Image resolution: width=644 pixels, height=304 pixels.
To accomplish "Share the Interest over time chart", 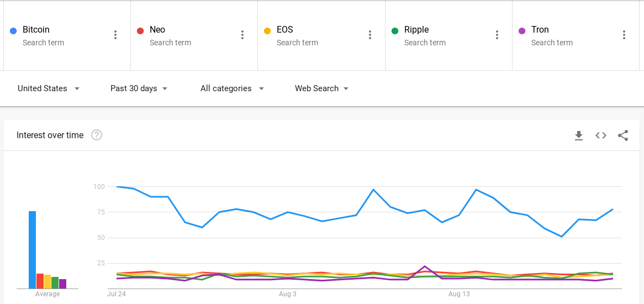I will [623, 135].
